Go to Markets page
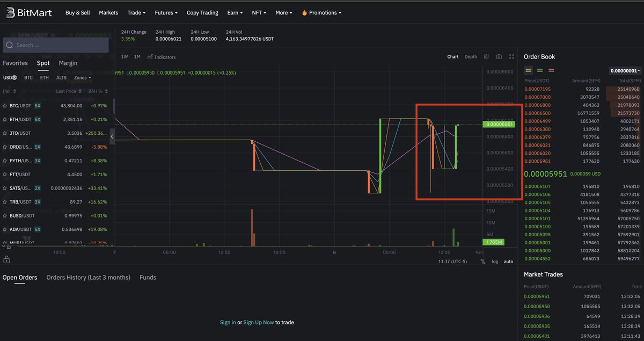The height and width of the screenshot is (341, 644). [108, 12]
